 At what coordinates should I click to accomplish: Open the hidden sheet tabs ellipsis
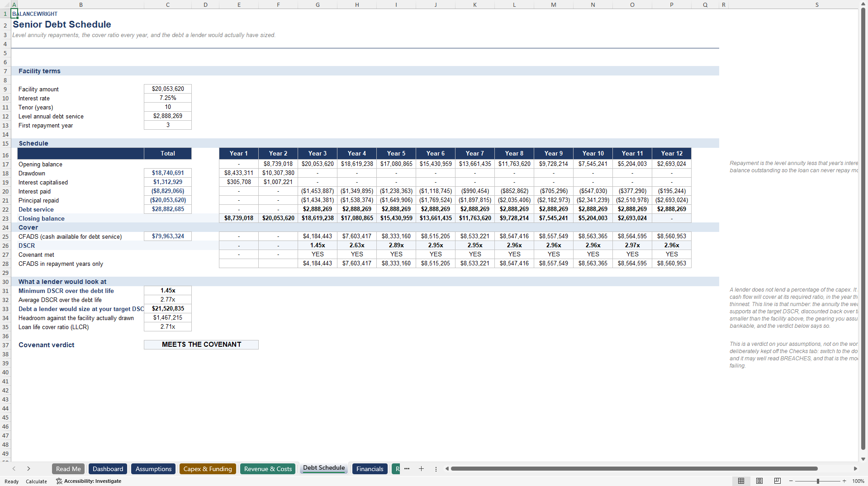407,469
